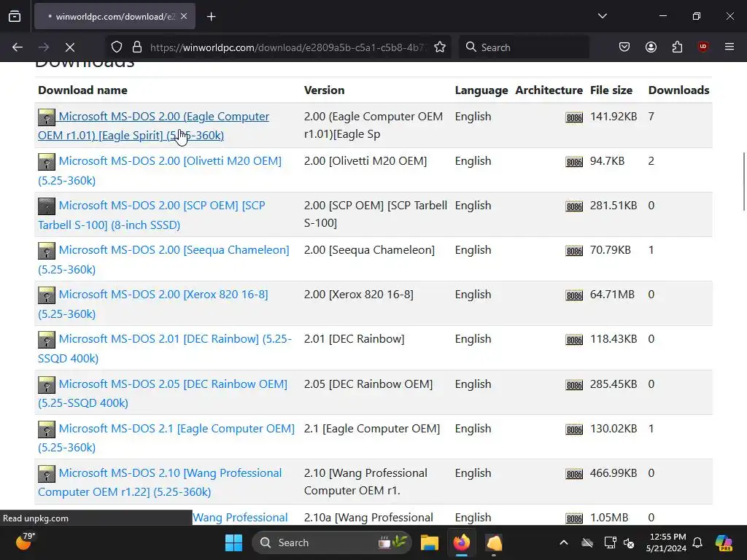
Task: Open the Windows Start menu
Action: [x=233, y=542]
